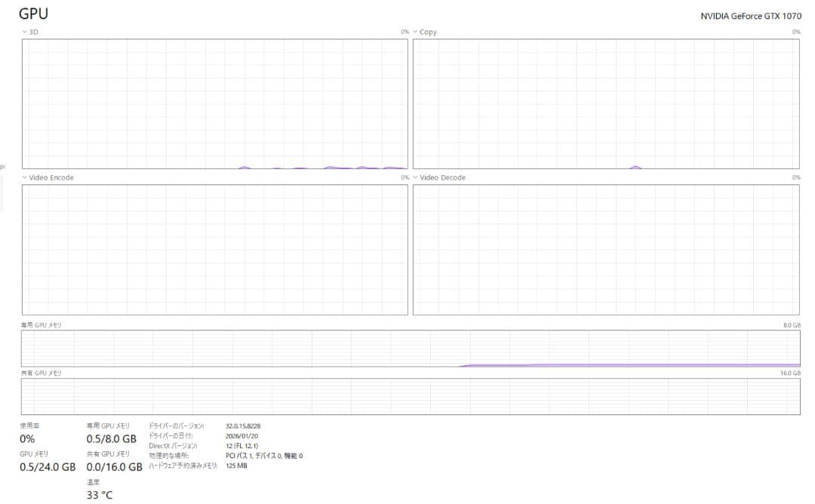This screenshot has width=815, height=504.
Task: Click the 3D utilization graph
Action: tap(214, 103)
